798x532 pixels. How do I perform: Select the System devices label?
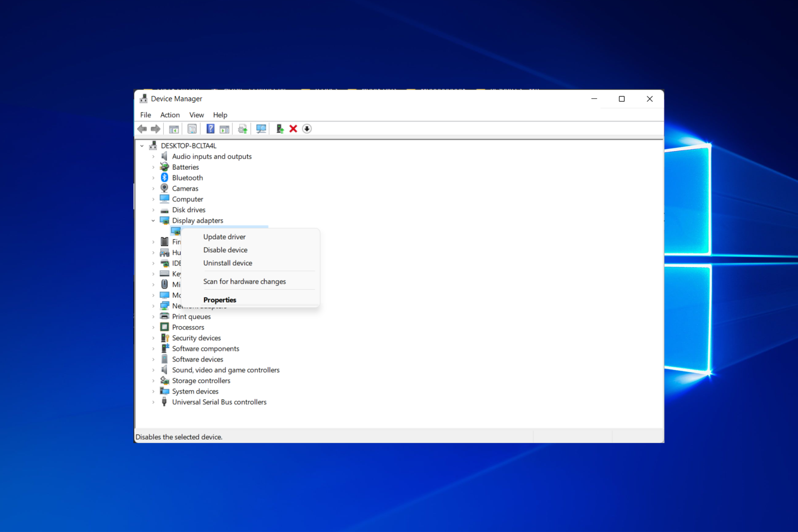tap(195, 392)
